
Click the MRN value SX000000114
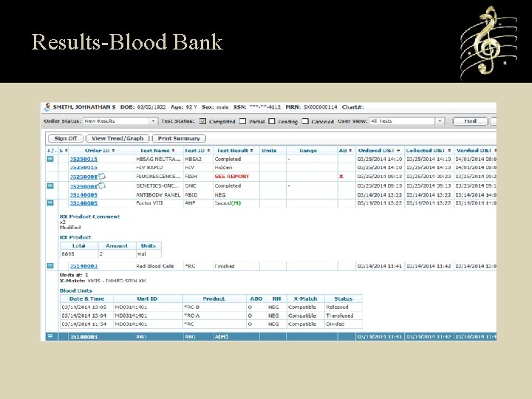pyautogui.click(x=320, y=107)
